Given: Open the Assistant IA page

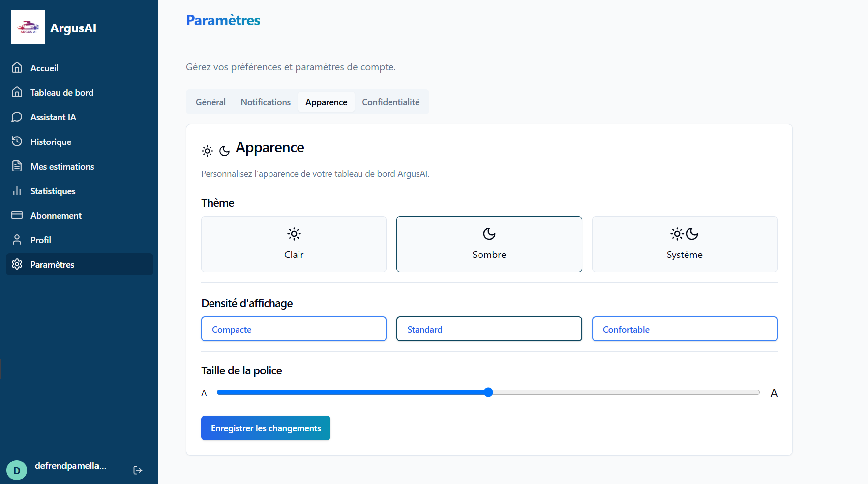Looking at the screenshot, I should click(80, 117).
